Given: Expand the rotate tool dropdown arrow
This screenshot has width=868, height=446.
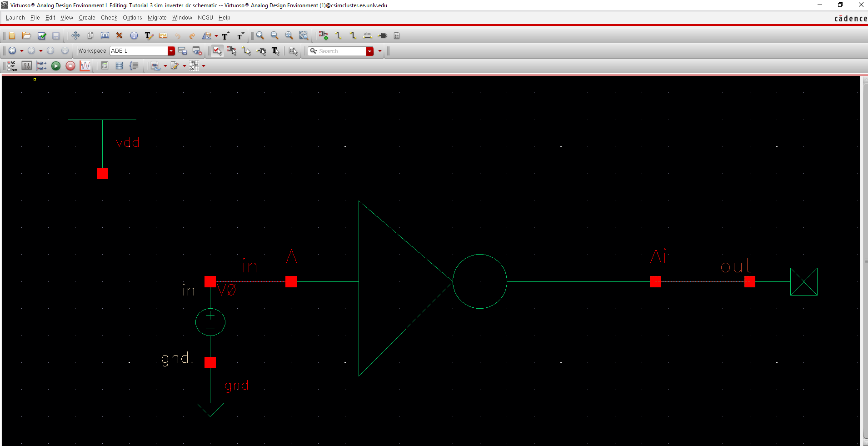Looking at the screenshot, I should 216,36.
